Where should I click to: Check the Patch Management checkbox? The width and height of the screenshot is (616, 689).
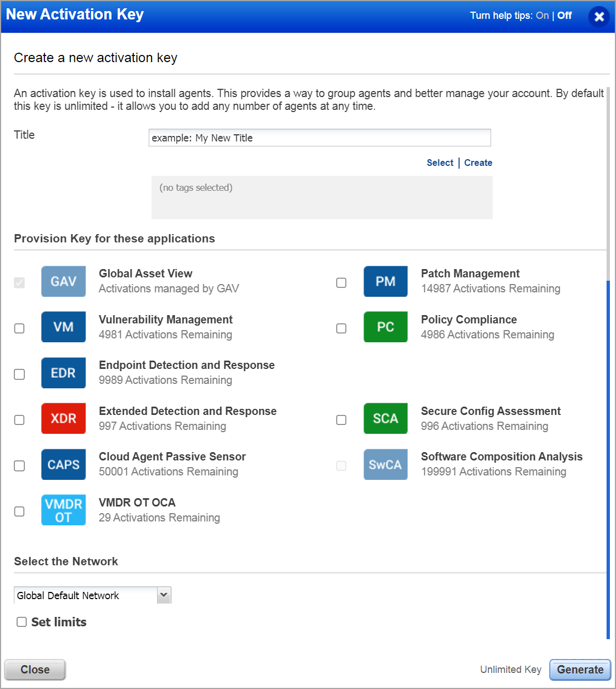point(341,283)
